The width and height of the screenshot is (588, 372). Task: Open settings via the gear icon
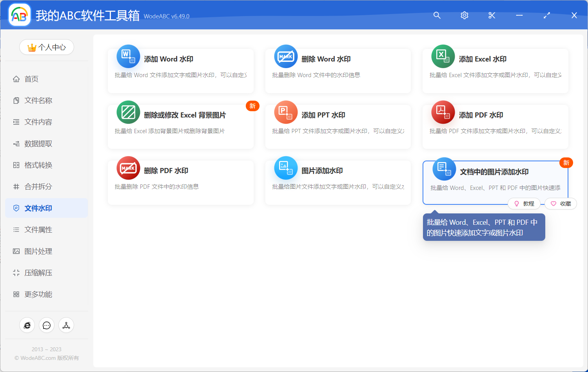pyautogui.click(x=464, y=15)
